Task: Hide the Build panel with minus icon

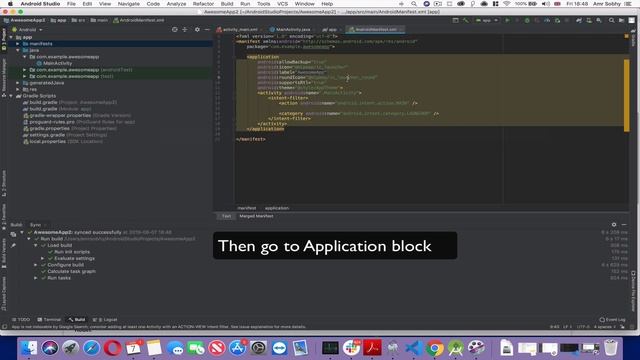Action: click(624, 224)
